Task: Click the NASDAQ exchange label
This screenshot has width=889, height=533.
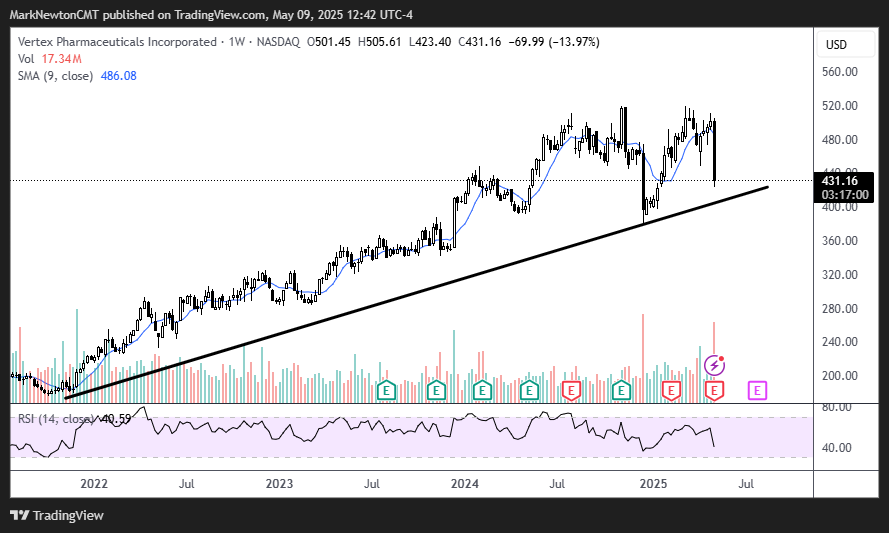Action: [278, 42]
